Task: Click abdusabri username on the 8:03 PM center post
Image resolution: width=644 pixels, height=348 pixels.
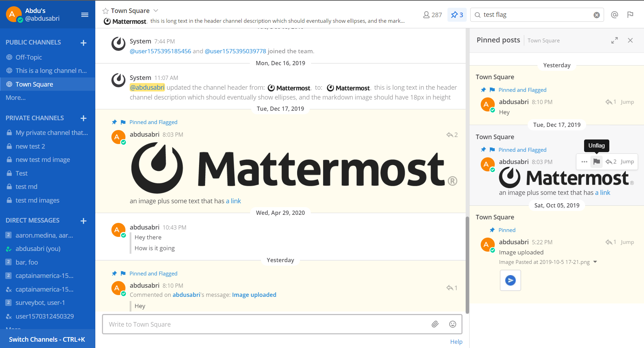Action: pyautogui.click(x=144, y=135)
